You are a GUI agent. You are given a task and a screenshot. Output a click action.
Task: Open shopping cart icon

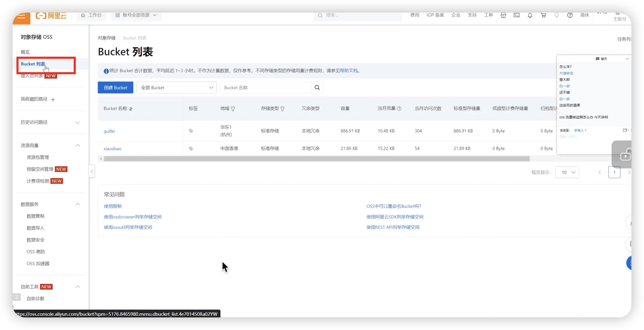[x=543, y=15]
